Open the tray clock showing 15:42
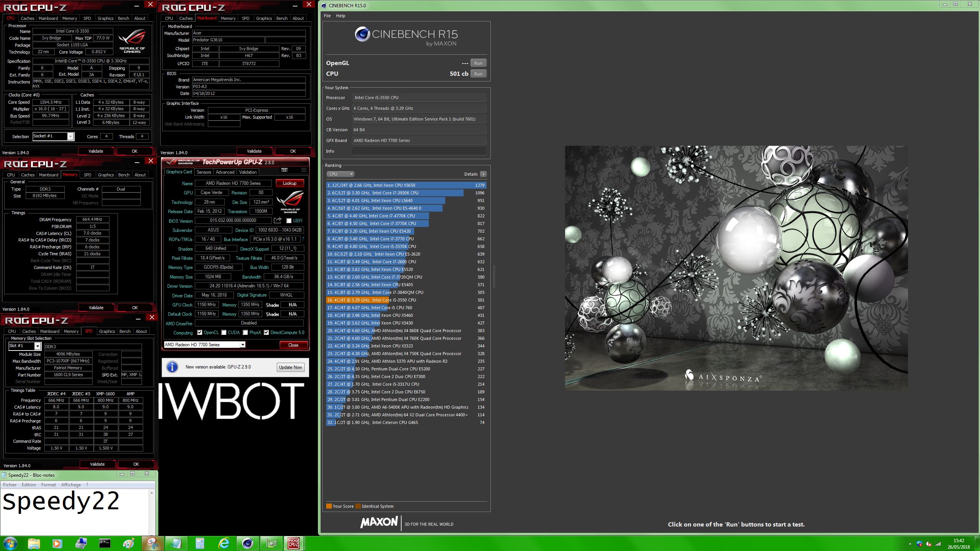The image size is (980, 551). (959, 544)
